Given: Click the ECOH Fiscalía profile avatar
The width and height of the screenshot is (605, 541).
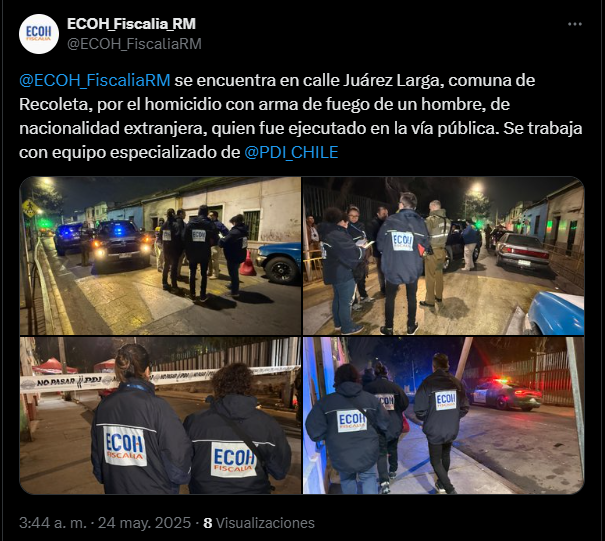Looking at the screenshot, I should pos(39,34).
